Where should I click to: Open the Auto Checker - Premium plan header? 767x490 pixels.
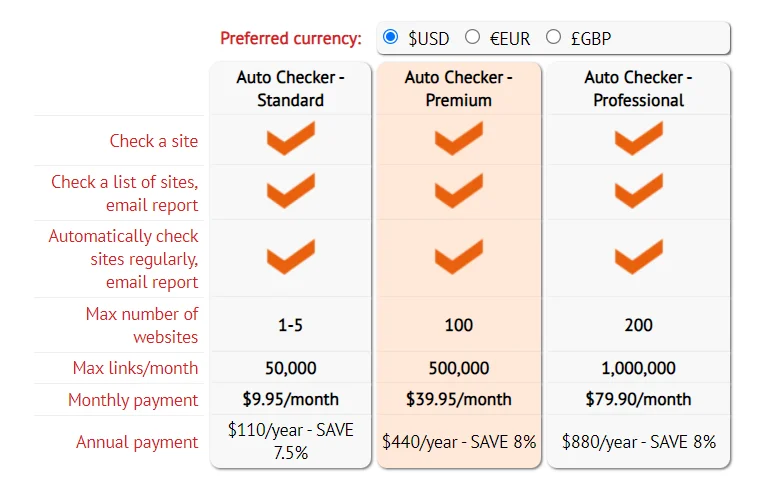tap(459, 89)
